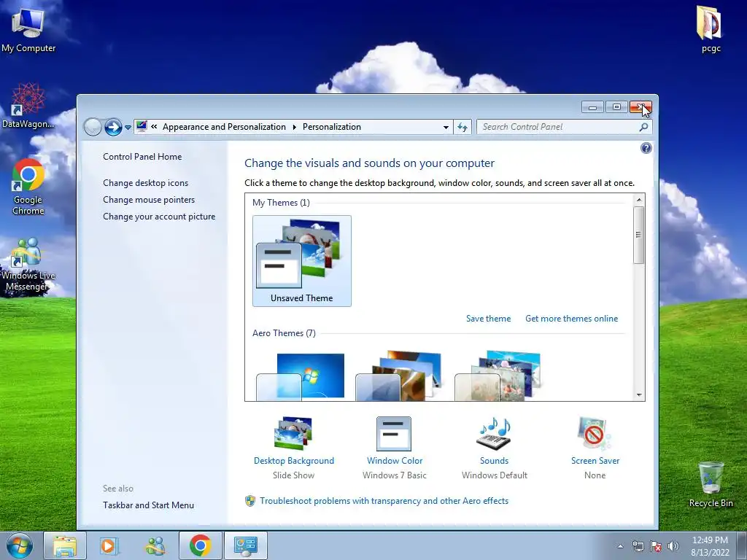Select the Personalization breadcrumb

(x=332, y=127)
